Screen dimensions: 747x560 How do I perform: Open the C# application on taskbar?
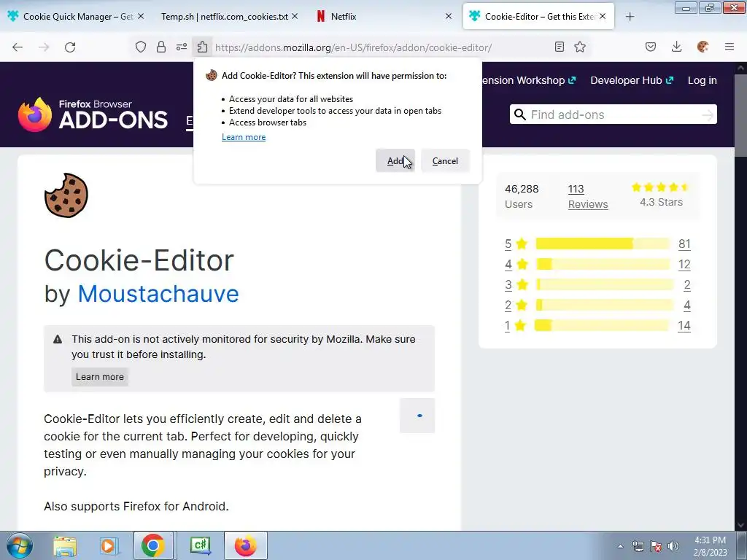pyautogui.click(x=200, y=545)
